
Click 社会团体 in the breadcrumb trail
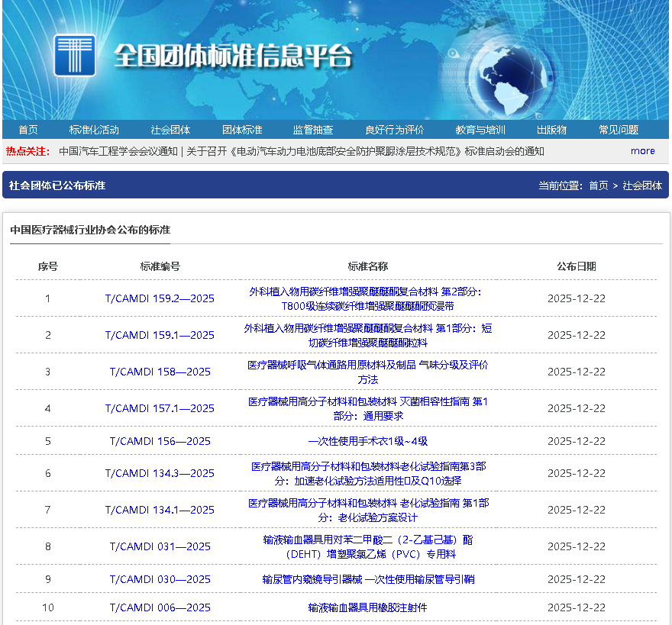[x=642, y=185]
